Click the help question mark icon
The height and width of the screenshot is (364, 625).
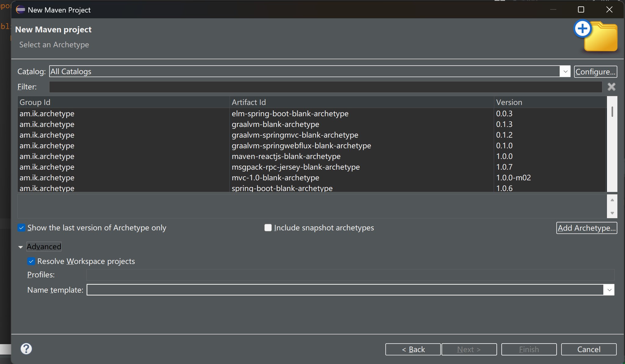[26, 348]
